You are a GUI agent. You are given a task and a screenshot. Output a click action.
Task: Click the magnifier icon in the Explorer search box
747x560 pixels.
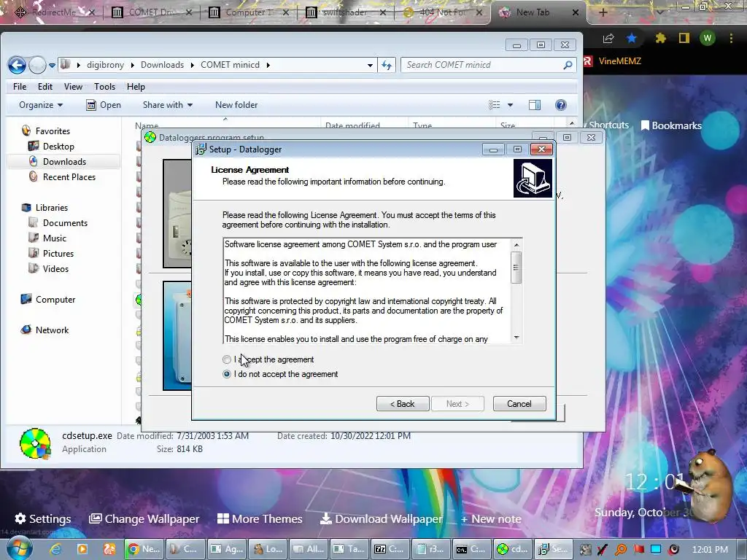click(x=568, y=65)
